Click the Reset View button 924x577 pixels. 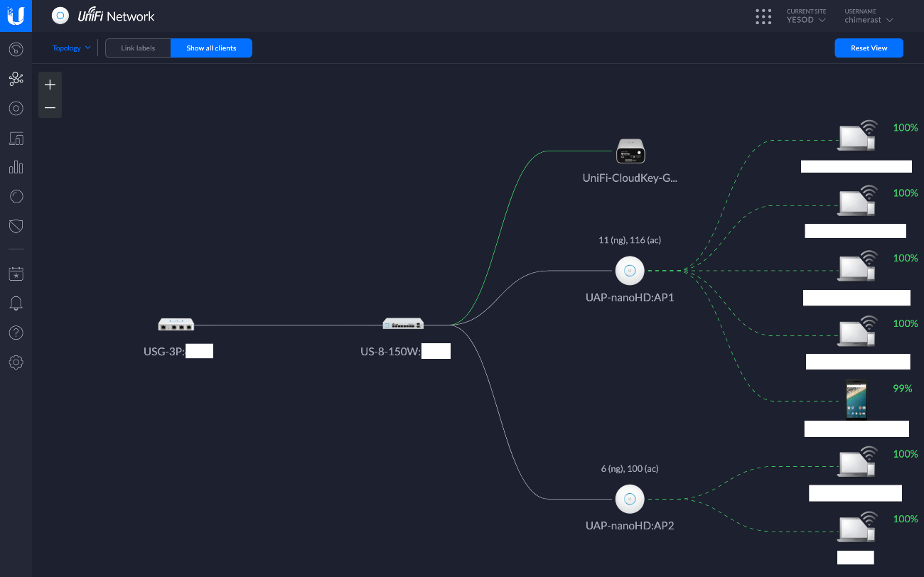[x=869, y=48]
